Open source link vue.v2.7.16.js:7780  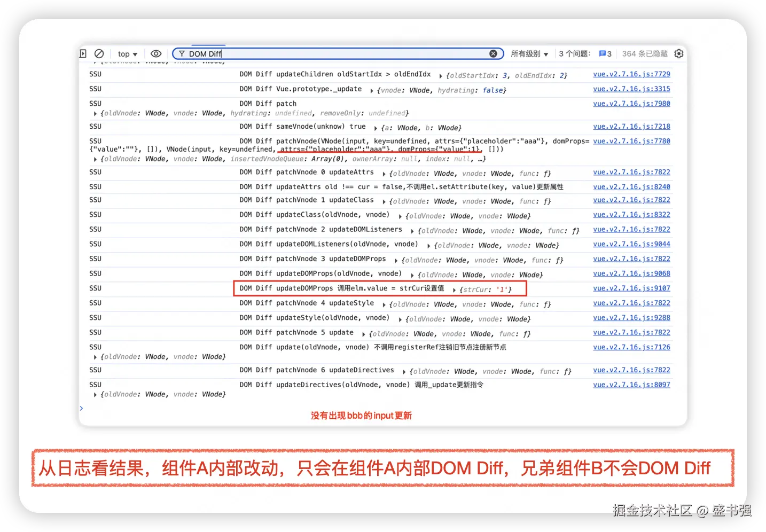tap(631, 141)
